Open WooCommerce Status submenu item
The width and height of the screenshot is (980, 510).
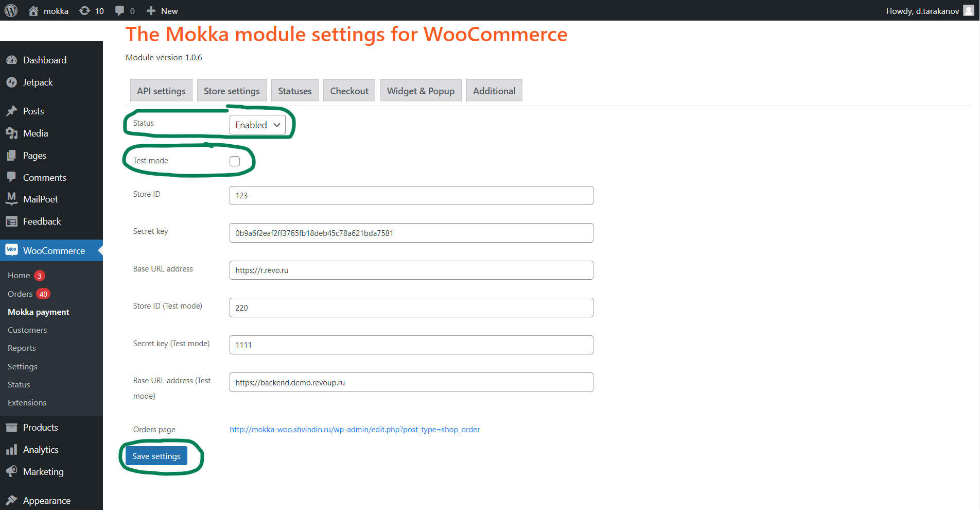[x=19, y=385]
